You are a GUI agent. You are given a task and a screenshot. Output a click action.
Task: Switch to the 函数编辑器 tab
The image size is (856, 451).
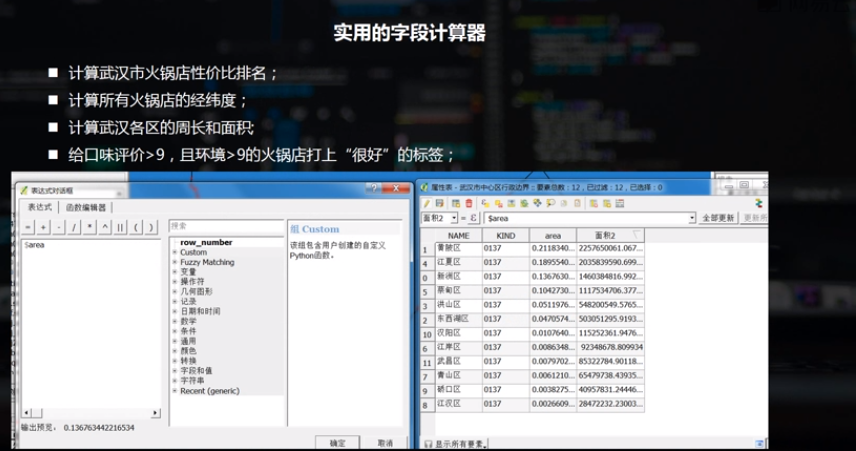coord(86,207)
